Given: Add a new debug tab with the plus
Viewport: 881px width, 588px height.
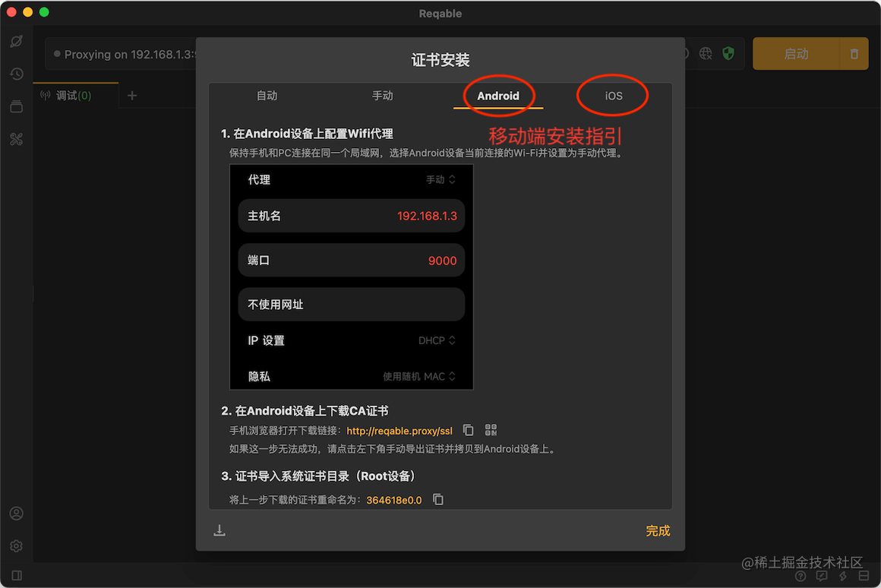Looking at the screenshot, I should 133,96.
